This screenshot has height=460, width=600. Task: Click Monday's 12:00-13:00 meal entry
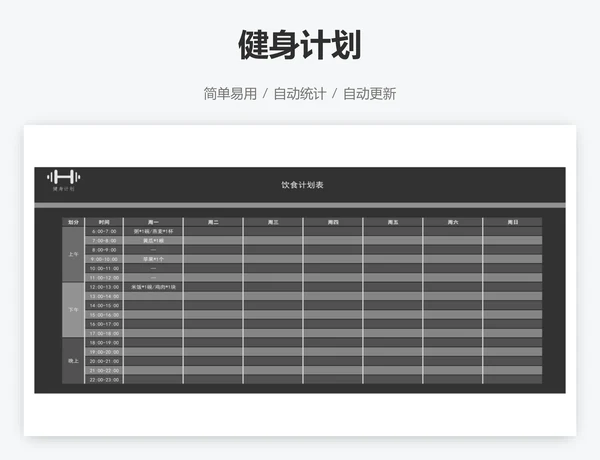[153, 287]
